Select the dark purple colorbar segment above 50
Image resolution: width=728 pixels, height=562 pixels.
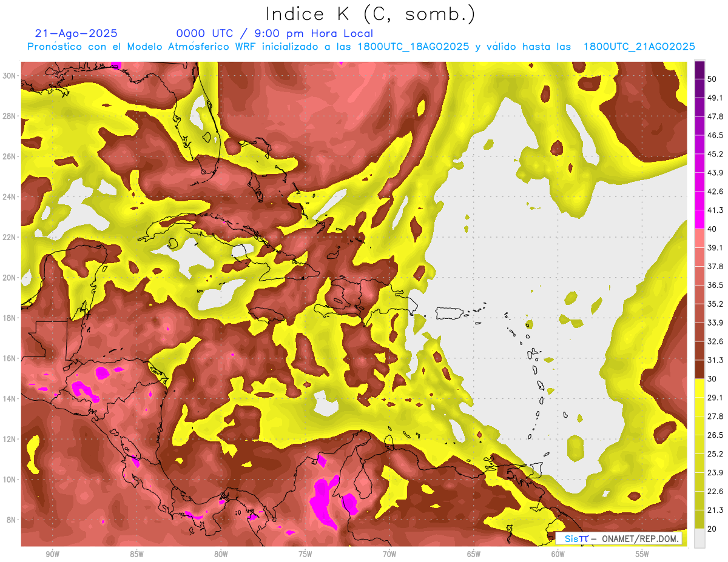click(699, 70)
